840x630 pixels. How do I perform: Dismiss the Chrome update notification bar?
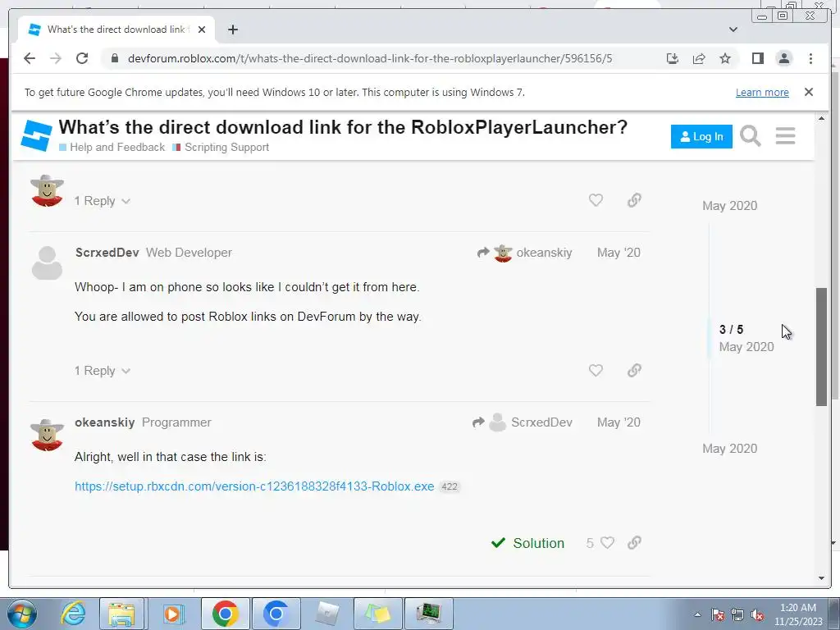click(x=809, y=92)
